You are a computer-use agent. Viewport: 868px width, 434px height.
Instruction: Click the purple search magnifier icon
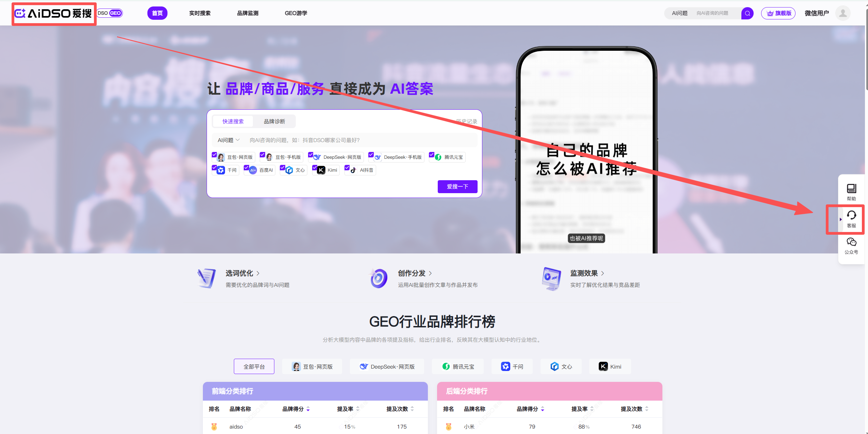747,13
